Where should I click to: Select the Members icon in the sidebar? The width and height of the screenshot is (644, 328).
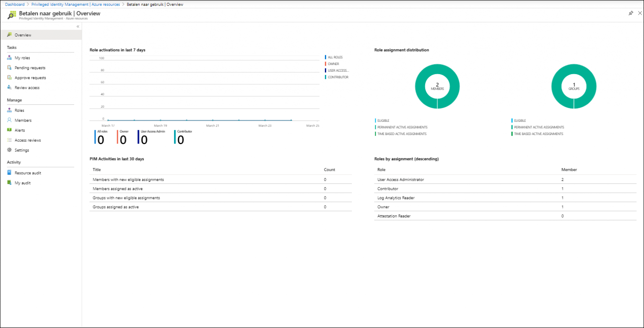tap(9, 120)
